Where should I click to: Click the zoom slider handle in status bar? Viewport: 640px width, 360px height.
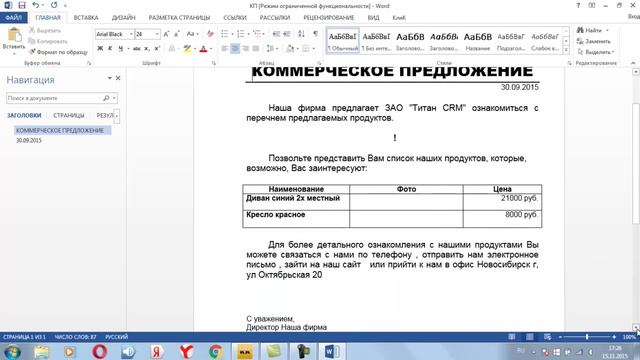(587, 337)
